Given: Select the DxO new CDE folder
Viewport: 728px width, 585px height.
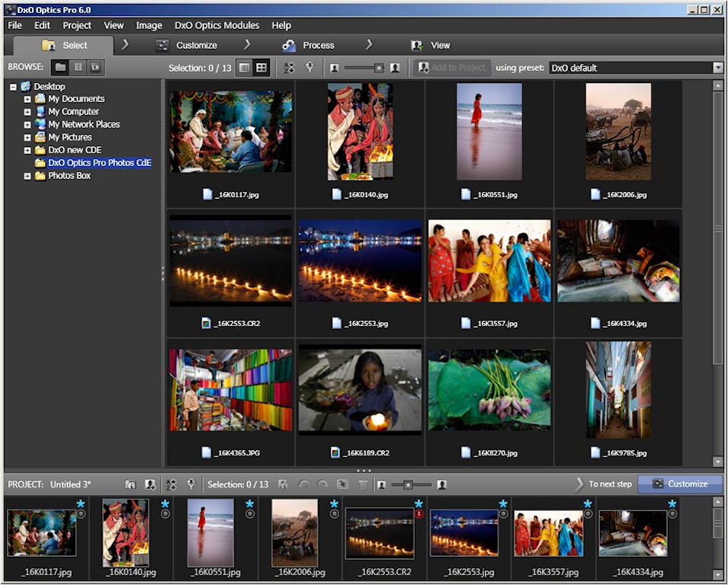Looking at the screenshot, I should pyautogui.click(x=74, y=150).
